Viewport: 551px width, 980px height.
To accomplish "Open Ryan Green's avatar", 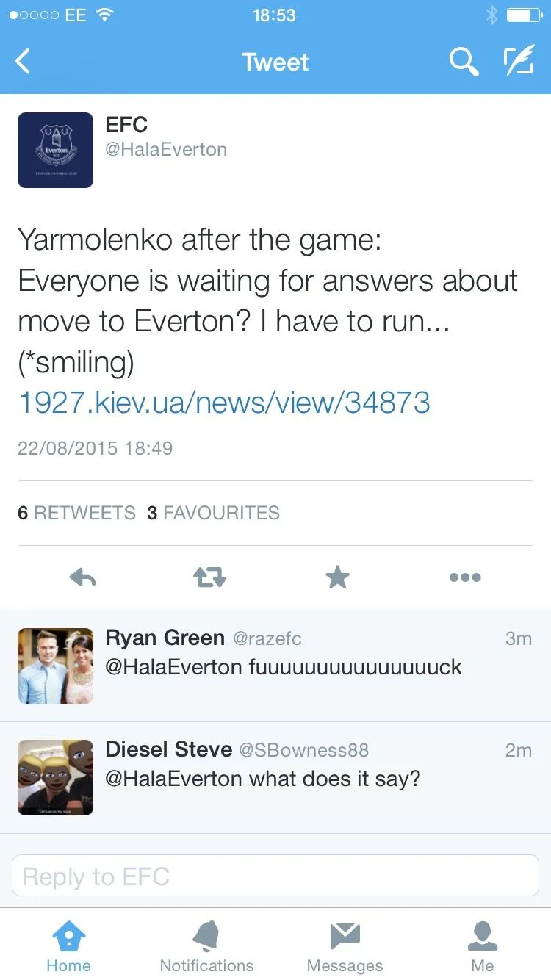I will point(56,666).
